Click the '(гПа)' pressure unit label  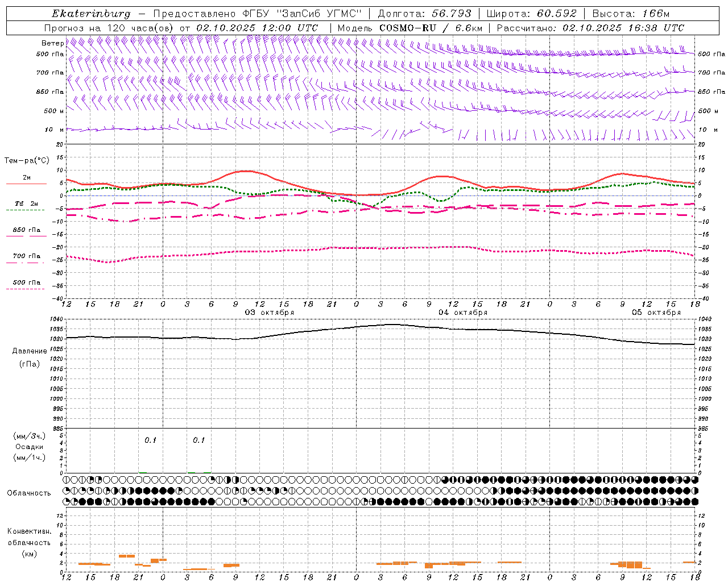tap(30, 364)
